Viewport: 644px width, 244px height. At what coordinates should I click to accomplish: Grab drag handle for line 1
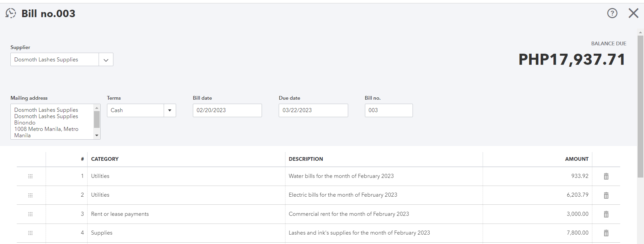pos(31,176)
